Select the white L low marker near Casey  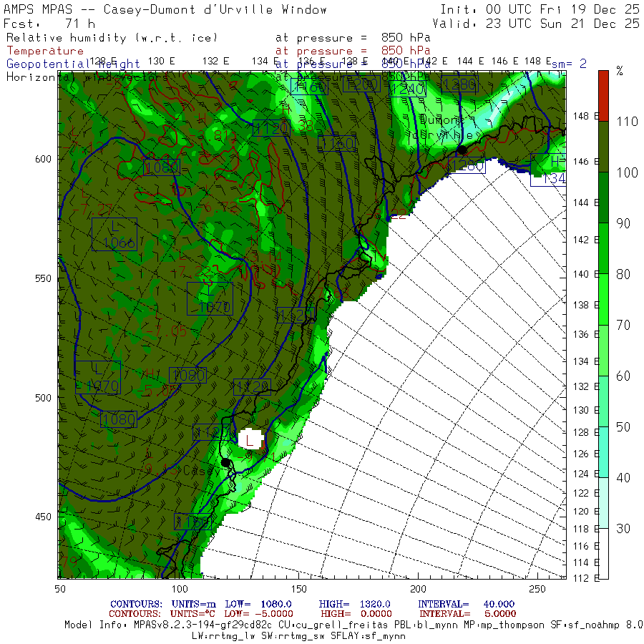click(x=250, y=439)
